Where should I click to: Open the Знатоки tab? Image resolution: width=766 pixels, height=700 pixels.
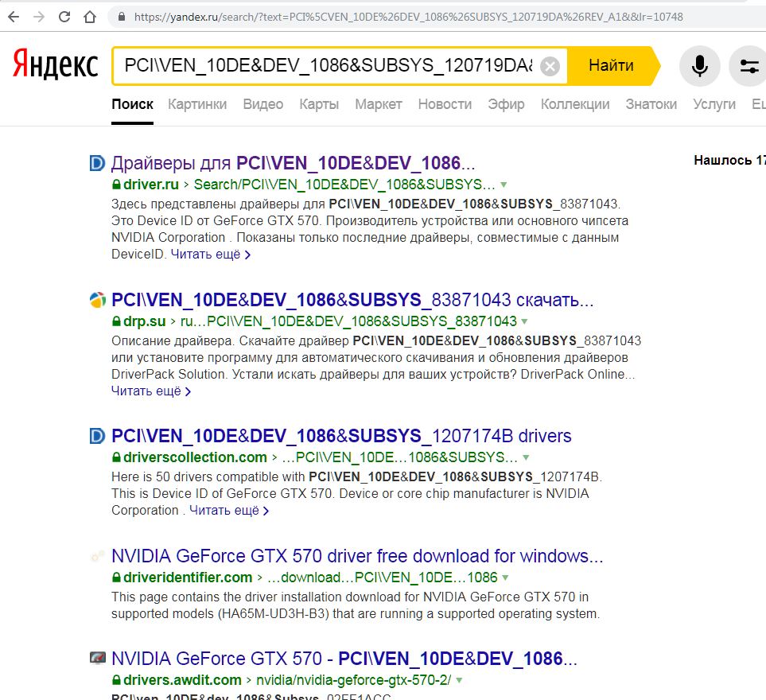[x=651, y=104]
